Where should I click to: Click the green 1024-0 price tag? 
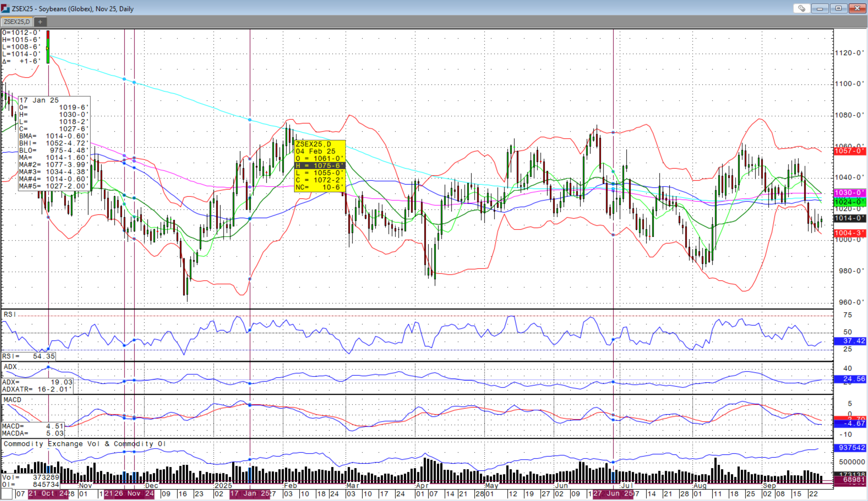click(850, 202)
